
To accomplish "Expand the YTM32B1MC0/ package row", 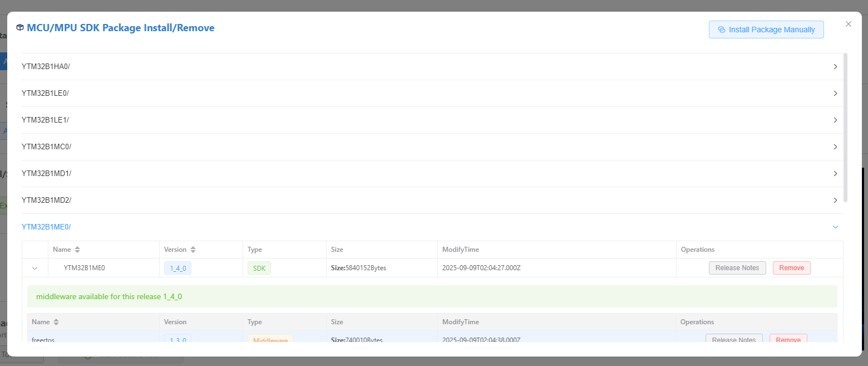I will click(835, 147).
